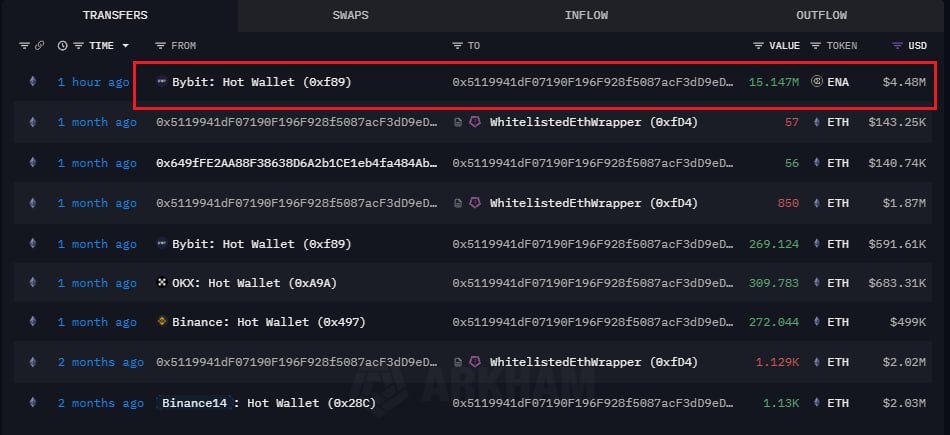Click the contract document icon in the 57 ETH row
Viewport: 950px width, 435px height.
458,122
